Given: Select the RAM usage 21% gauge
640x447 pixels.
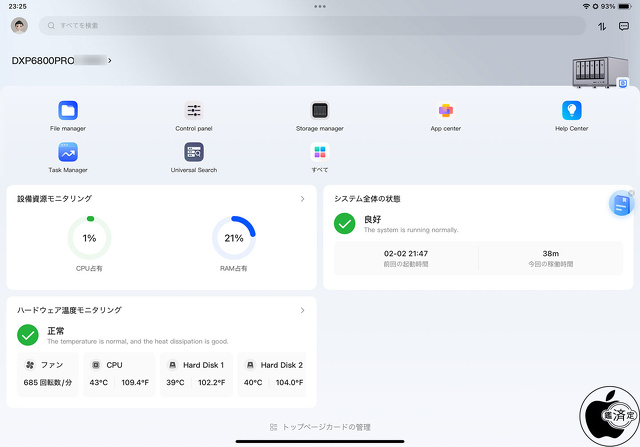Looking at the screenshot, I should (233, 238).
